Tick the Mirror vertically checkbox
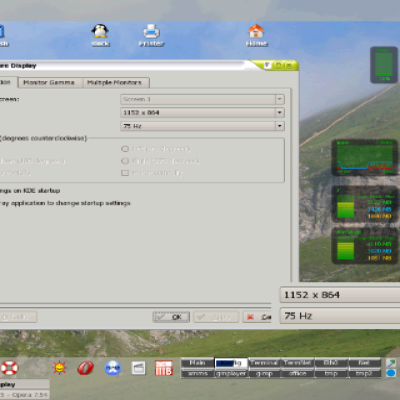This screenshot has width=400, height=400. (x=125, y=173)
